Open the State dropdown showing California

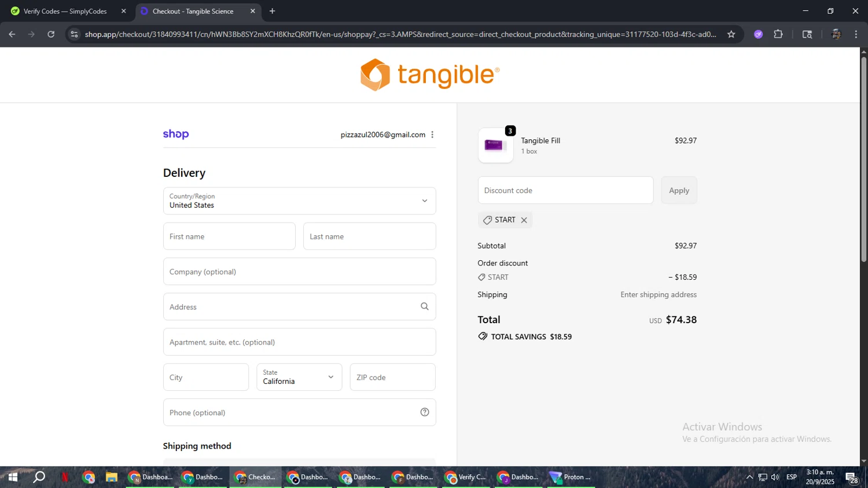coord(299,377)
